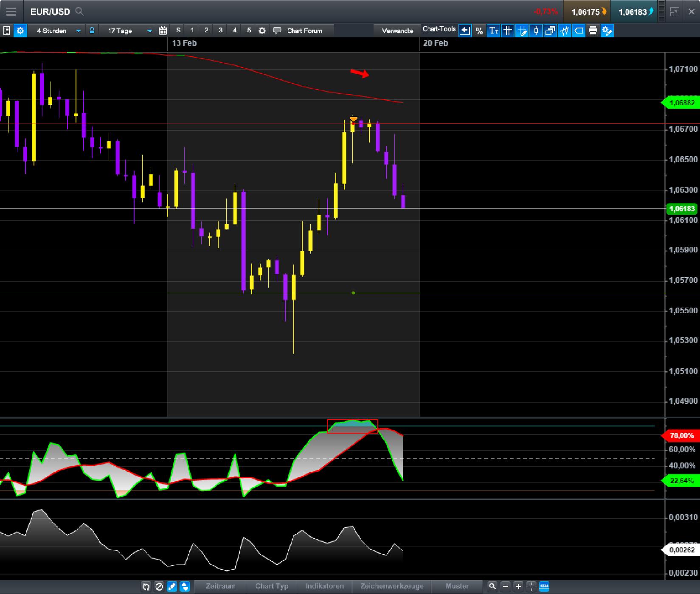700x594 pixels.
Task: Toggle the drawing pencil tool at bottom left
Action: (171, 587)
